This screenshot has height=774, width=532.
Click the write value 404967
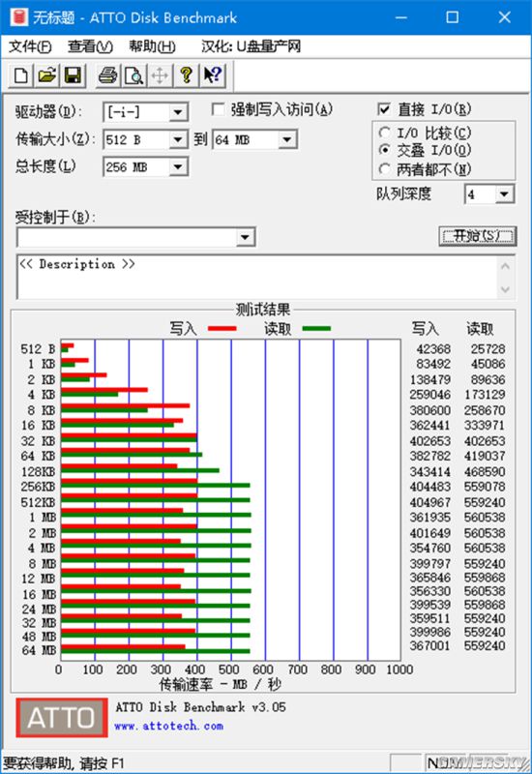click(x=429, y=502)
